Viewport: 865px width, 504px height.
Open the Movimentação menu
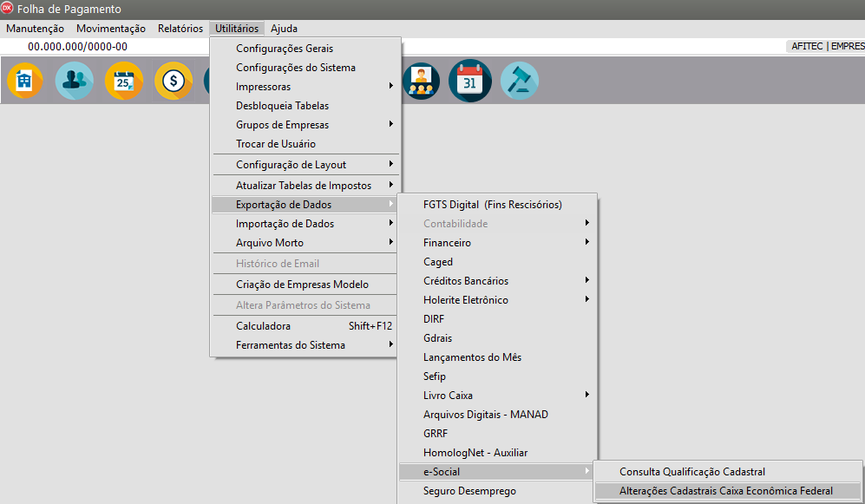111,29
